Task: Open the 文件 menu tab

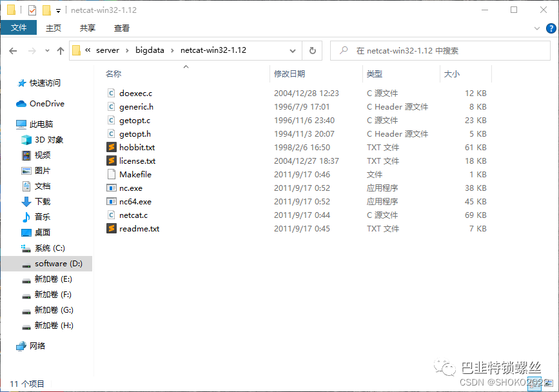Action: pyautogui.click(x=19, y=28)
